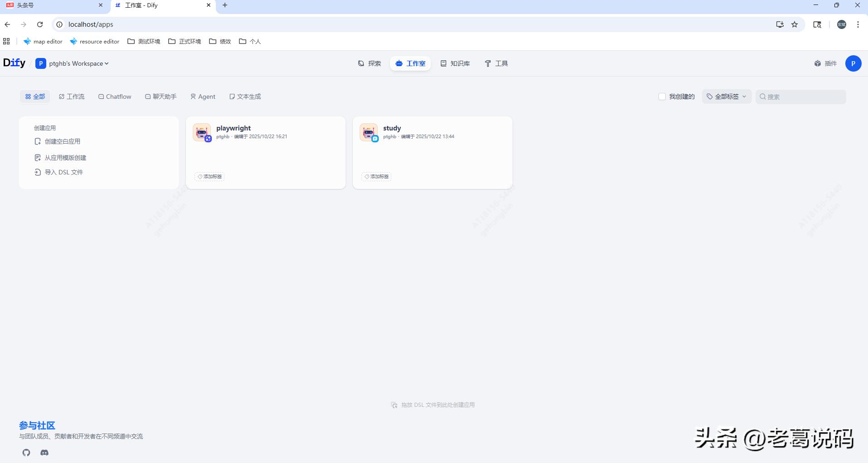Bookmark this page with star icon

pyautogui.click(x=795, y=24)
